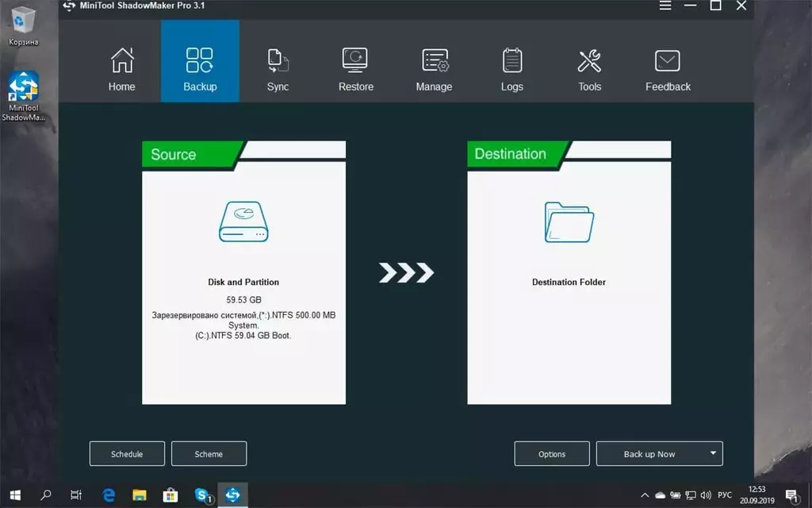812x508 pixels.
Task: Open the volume tray icon
Action: pyautogui.click(x=705, y=495)
